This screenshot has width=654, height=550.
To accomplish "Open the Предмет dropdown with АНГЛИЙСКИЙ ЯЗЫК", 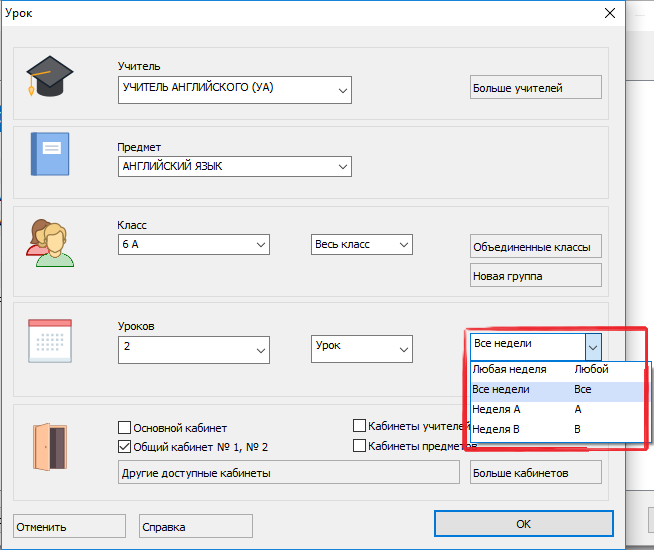I will pyautogui.click(x=343, y=167).
